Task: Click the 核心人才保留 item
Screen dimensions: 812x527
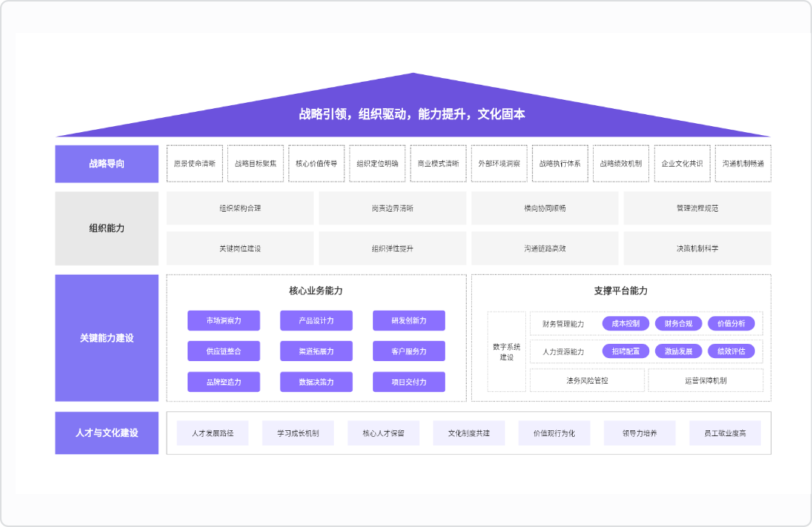Action: pos(383,433)
